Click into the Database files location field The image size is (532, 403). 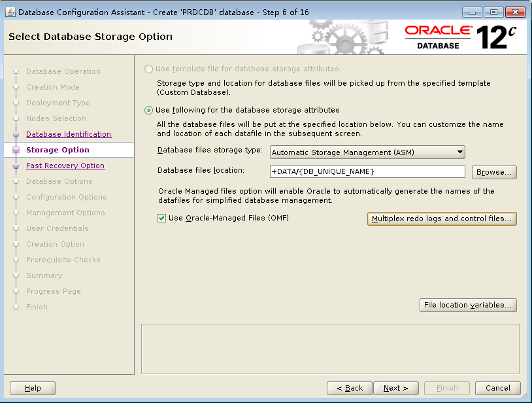click(367, 171)
